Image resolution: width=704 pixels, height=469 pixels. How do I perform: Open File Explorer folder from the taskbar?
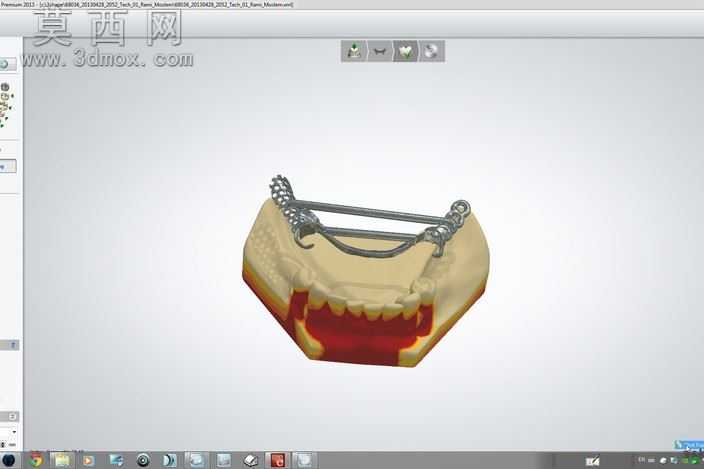pyautogui.click(x=62, y=460)
